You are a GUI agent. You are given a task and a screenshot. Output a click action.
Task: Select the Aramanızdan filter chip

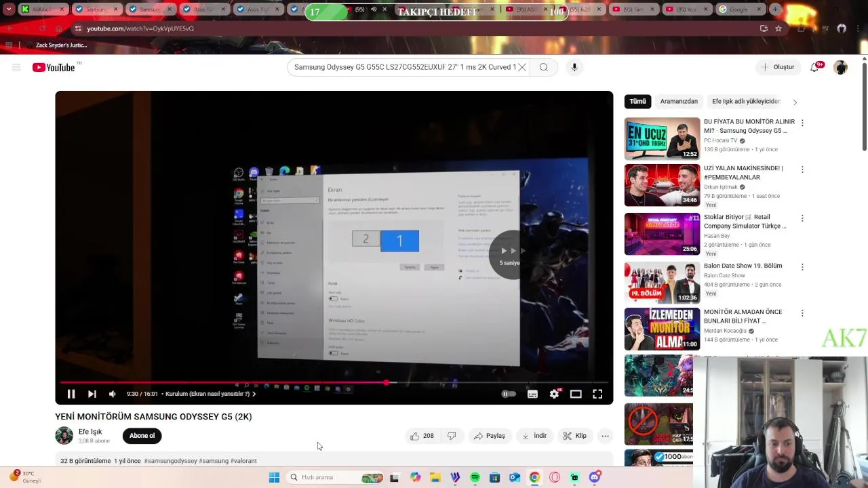pyautogui.click(x=679, y=102)
